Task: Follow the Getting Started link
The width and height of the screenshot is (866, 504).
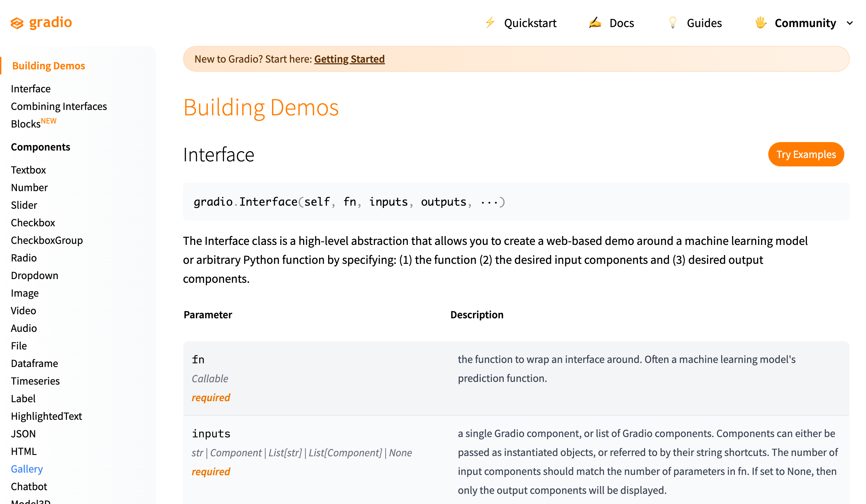Action: tap(349, 59)
